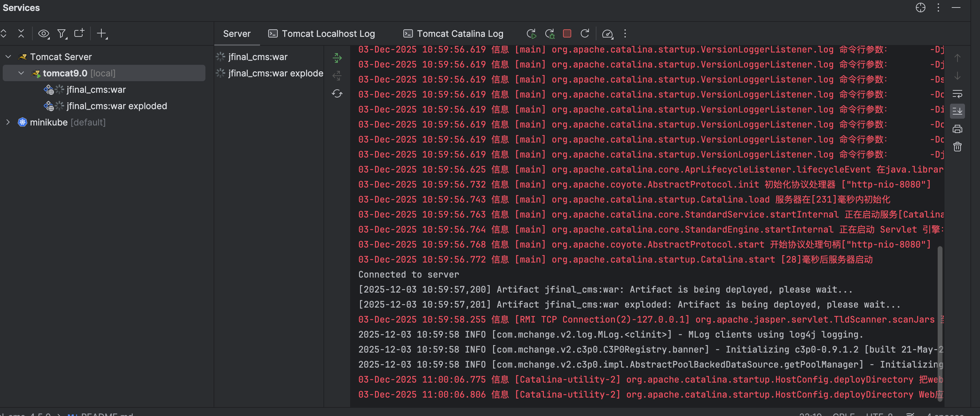Click the Deploy All green arrows icon
The width and height of the screenshot is (980, 416).
point(337,58)
